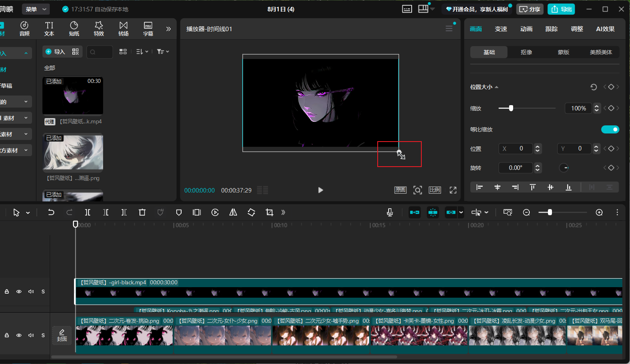Open the keyboard shortcuts icon in title bar

(407, 9)
